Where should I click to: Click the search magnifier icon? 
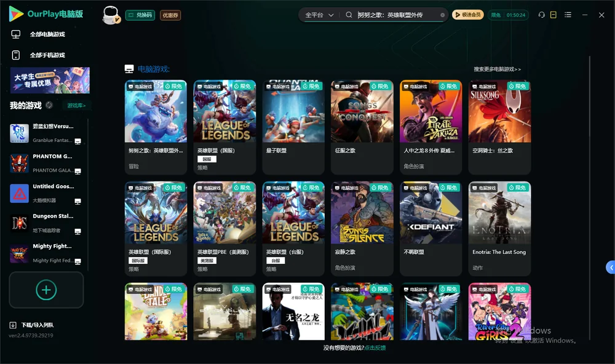click(x=349, y=15)
